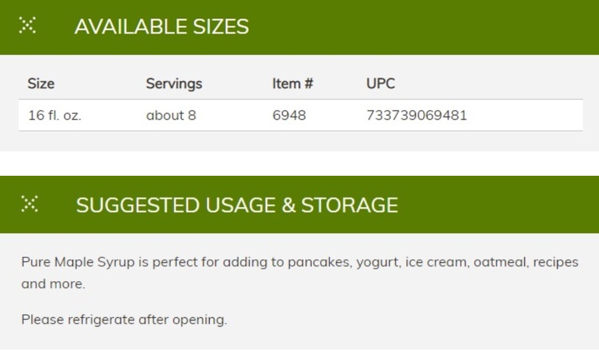Click the about 8 servings cell
The width and height of the screenshot is (599, 364).
point(171,115)
